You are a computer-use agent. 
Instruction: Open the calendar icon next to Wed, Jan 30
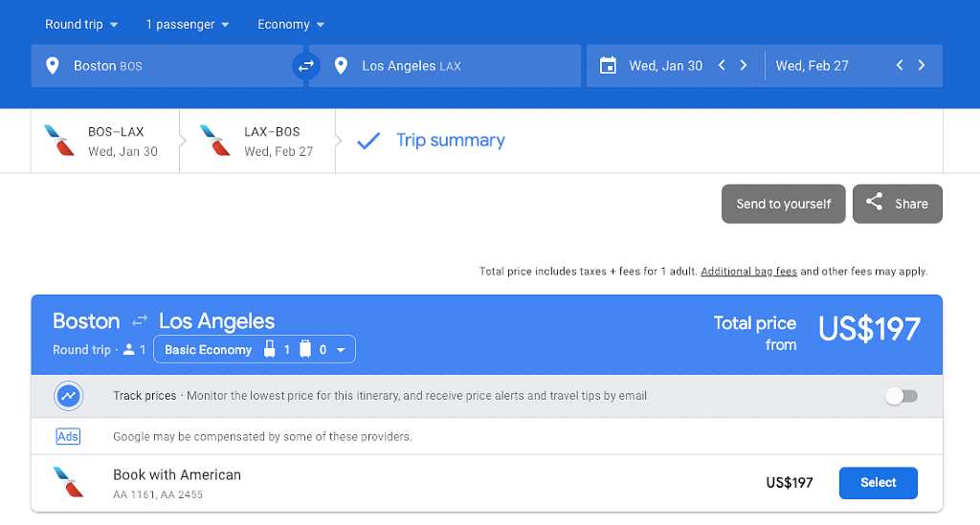(608, 66)
